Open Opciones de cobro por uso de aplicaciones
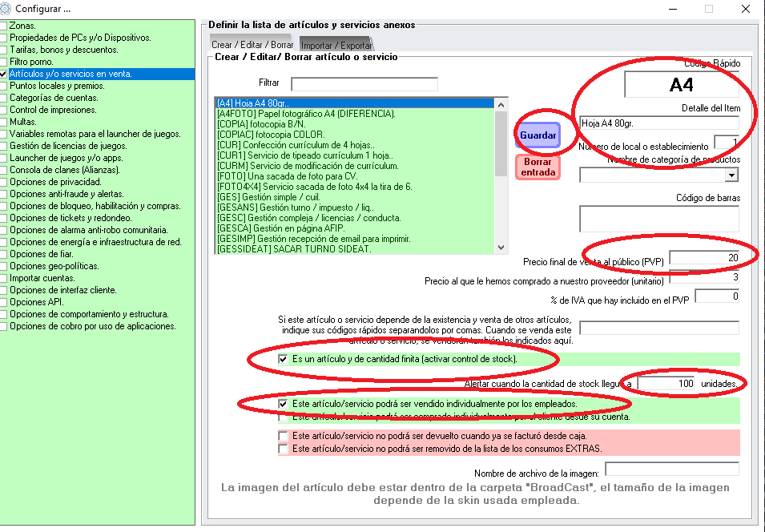 [93, 326]
